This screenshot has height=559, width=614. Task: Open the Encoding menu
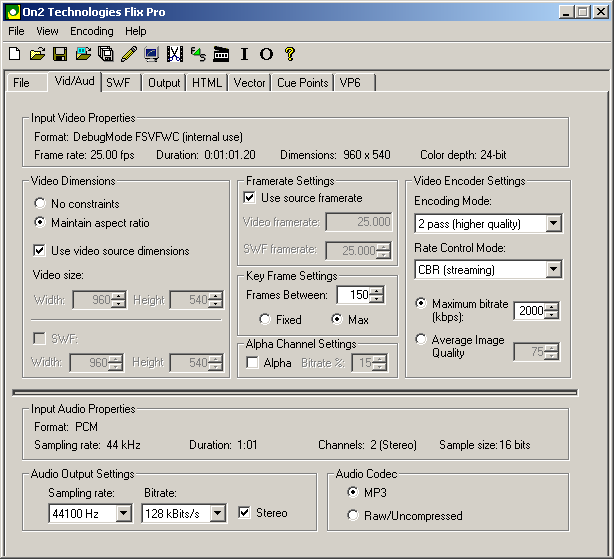[91, 31]
